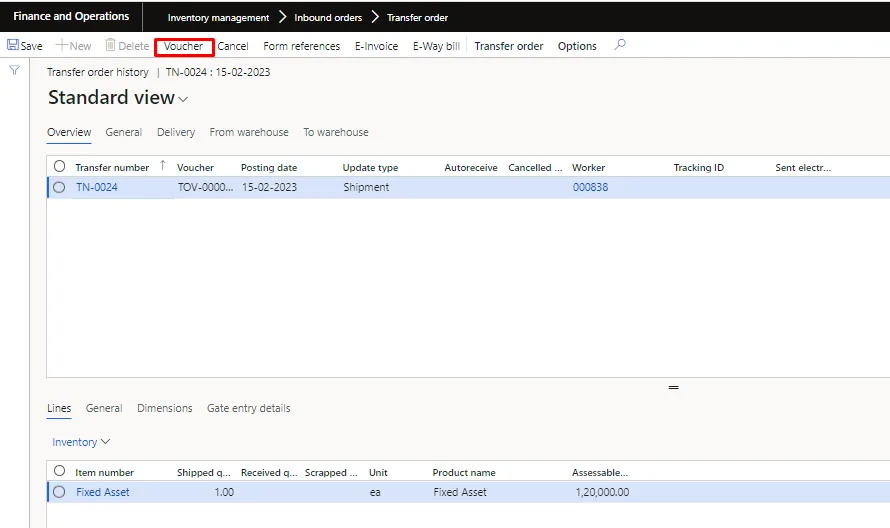Click the Worker column header
Image resolution: width=890 pixels, height=528 pixels.
tap(588, 167)
